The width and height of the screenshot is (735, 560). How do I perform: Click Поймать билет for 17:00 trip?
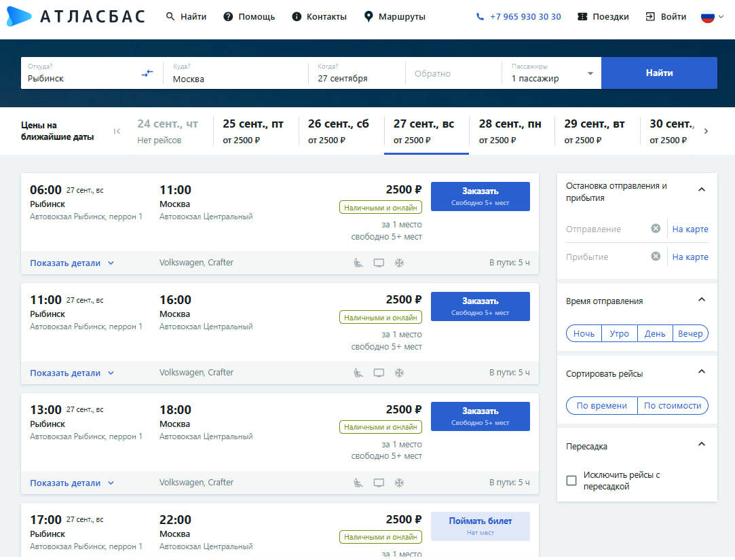[480, 526]
